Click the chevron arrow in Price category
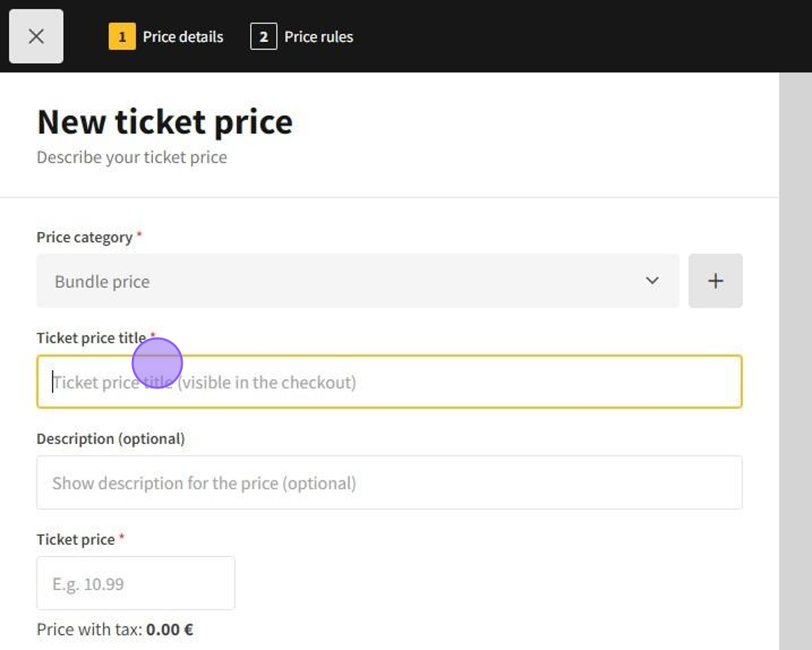Screen dimensions: 812x650 pos(652,281)
